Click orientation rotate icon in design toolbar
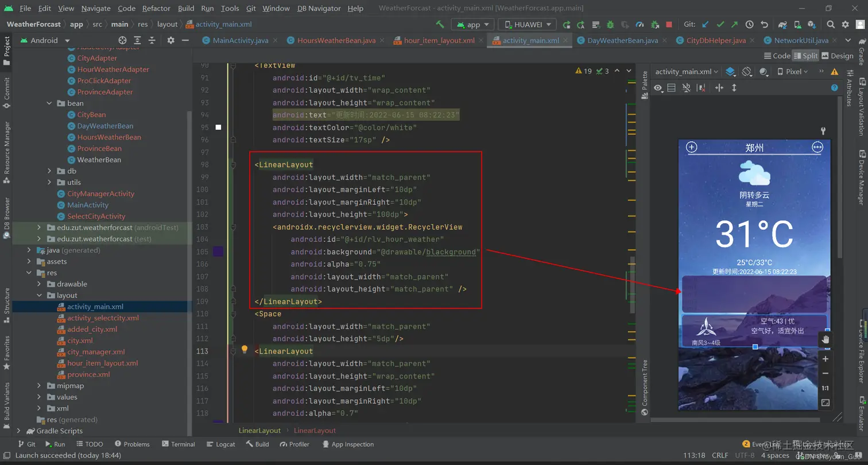 pos(747,72)
